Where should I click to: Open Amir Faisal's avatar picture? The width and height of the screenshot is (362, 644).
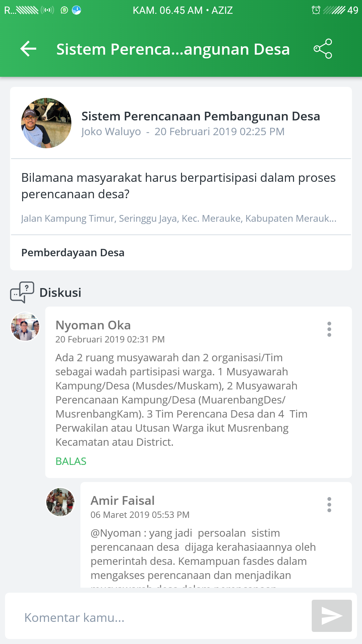(60, 502)
